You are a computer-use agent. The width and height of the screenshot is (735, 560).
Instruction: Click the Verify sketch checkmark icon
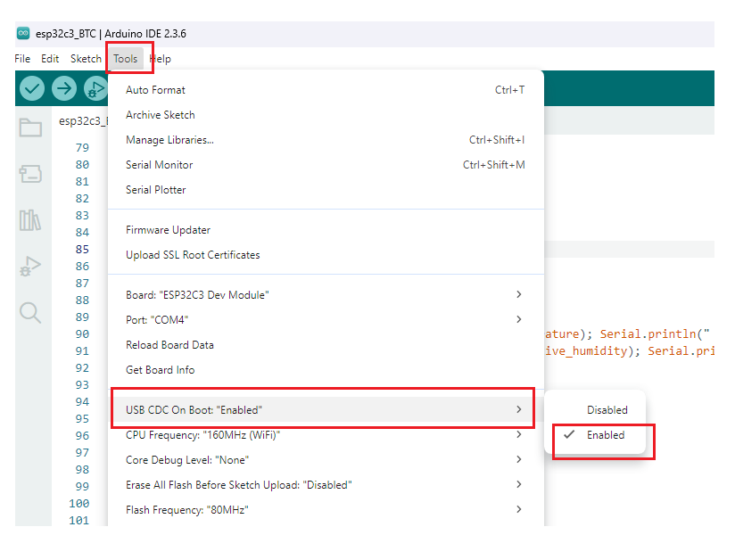32,88
